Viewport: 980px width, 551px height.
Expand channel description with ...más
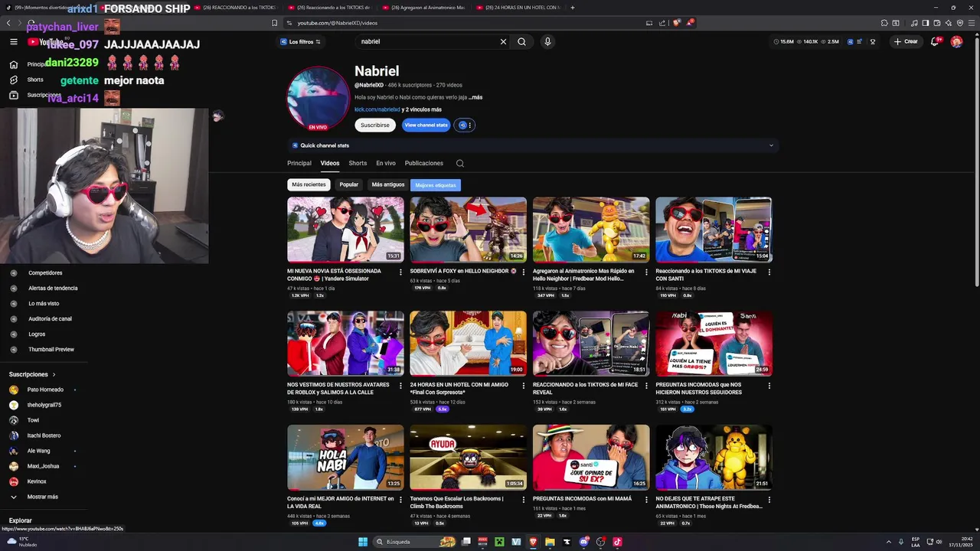pos(475,97)
